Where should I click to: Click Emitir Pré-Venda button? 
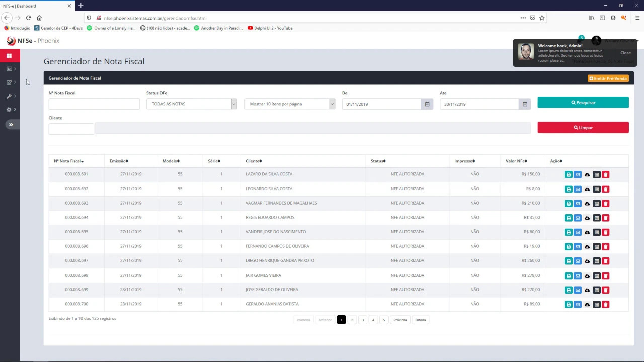click(608, 78)
